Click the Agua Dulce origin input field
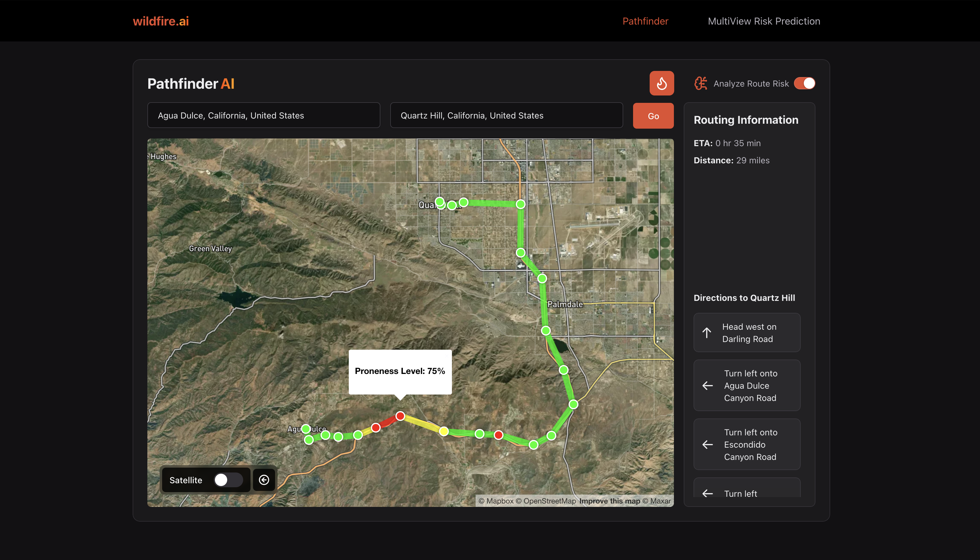The height and width of the screenshot is (560, 980). pos(263,115)
